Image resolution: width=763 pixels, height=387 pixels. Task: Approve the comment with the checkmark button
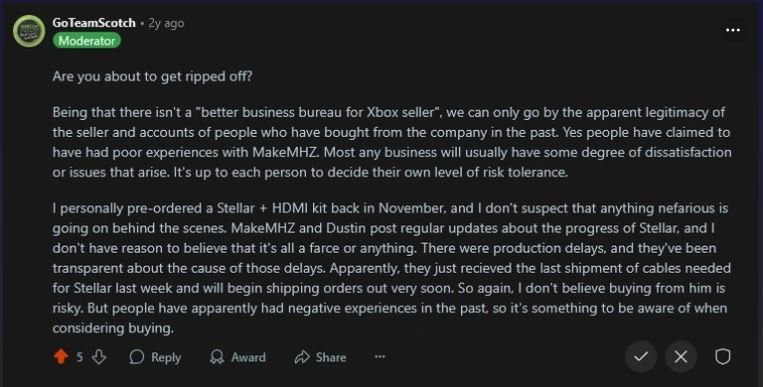[641, 357]
